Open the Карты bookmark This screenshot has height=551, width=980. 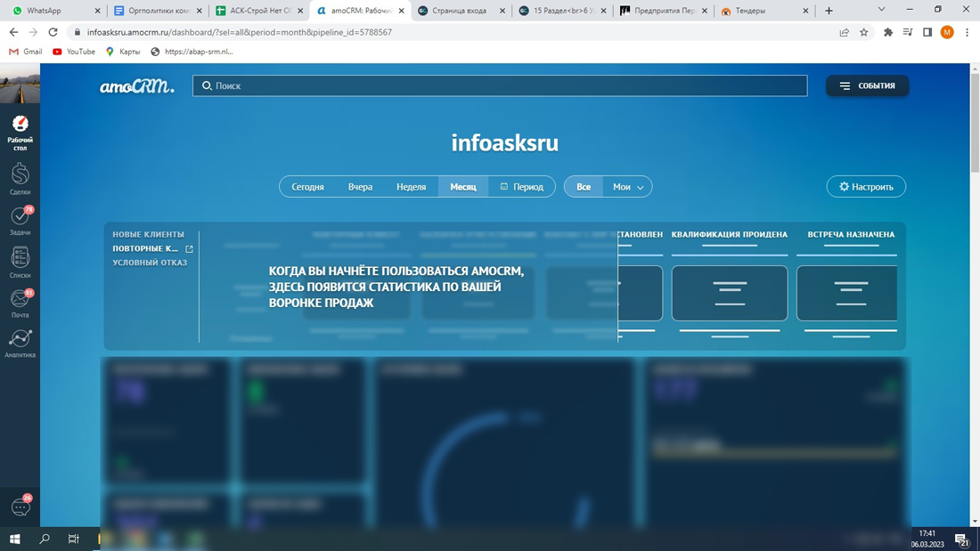[x=123, y=52]
